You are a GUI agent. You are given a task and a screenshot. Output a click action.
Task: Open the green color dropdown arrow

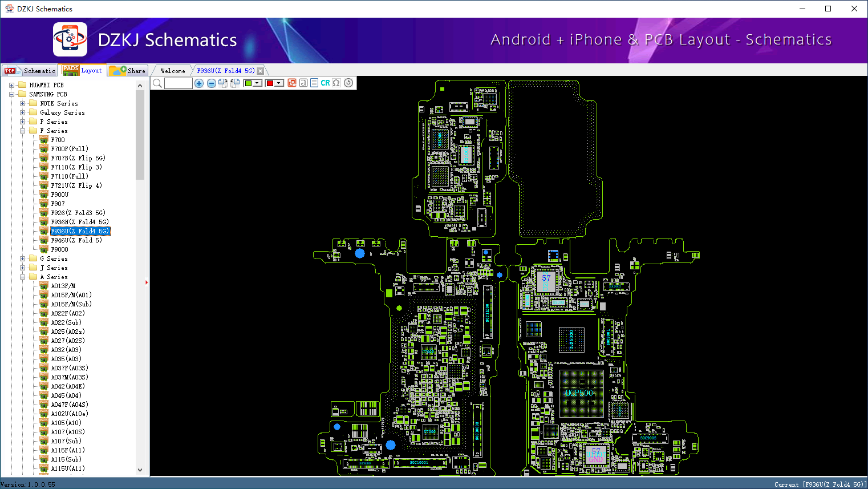click(x=257, y=83)
